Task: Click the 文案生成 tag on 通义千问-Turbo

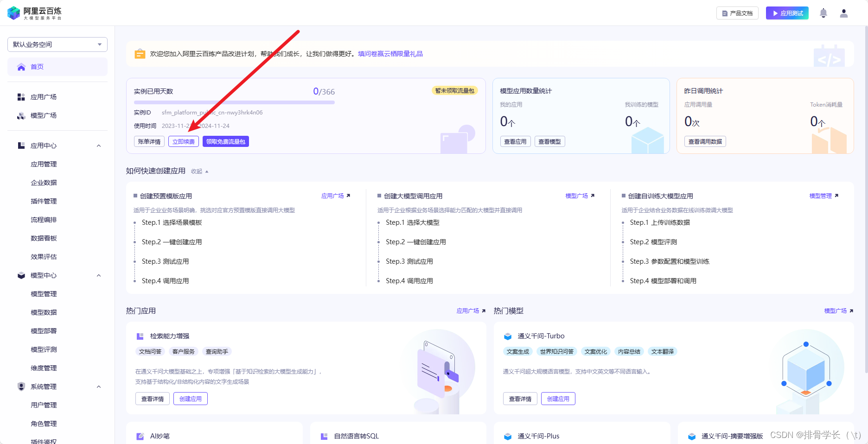Action: click(518, 352)
